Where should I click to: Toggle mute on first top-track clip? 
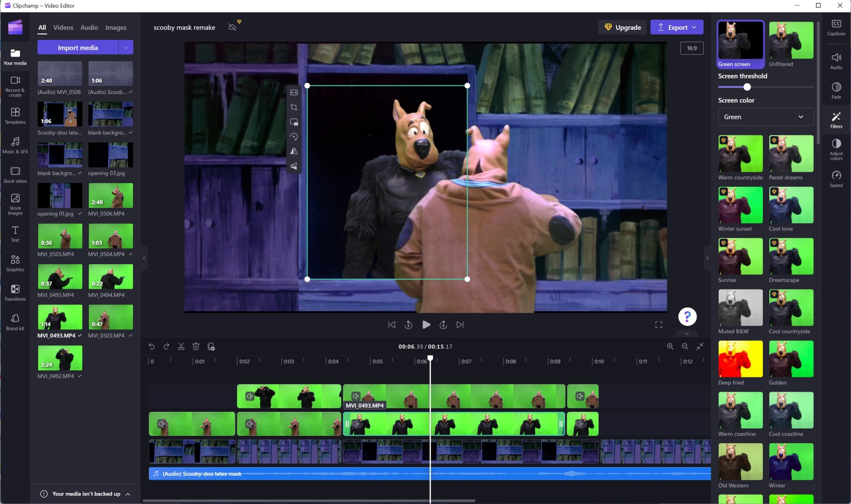point(250,396)
